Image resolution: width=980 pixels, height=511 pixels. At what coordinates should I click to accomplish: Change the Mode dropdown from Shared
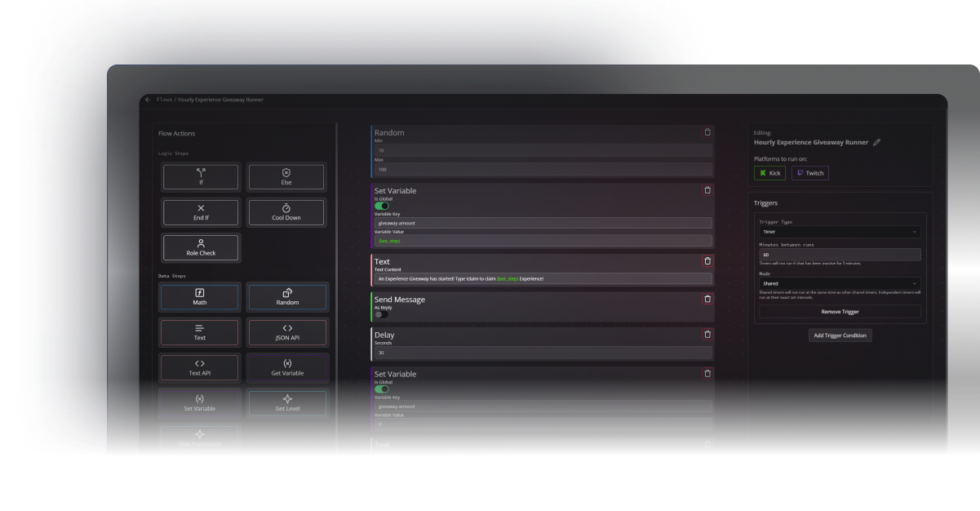tap(840, 282)
